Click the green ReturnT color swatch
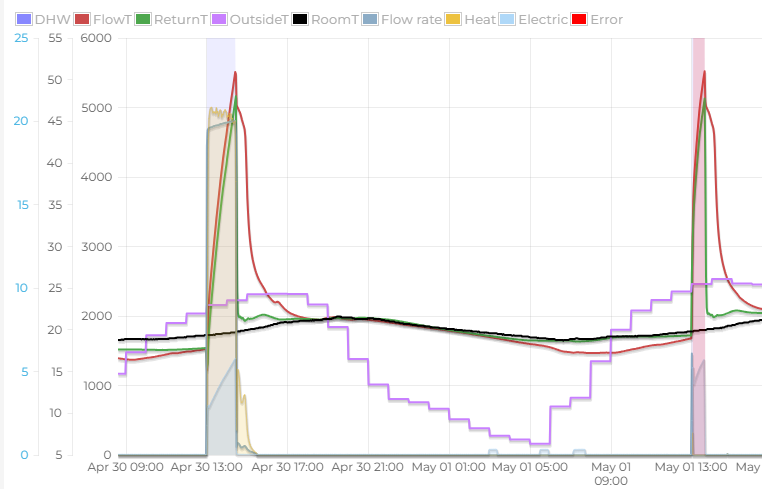The image size is (762, 489). tap(143, 19)
